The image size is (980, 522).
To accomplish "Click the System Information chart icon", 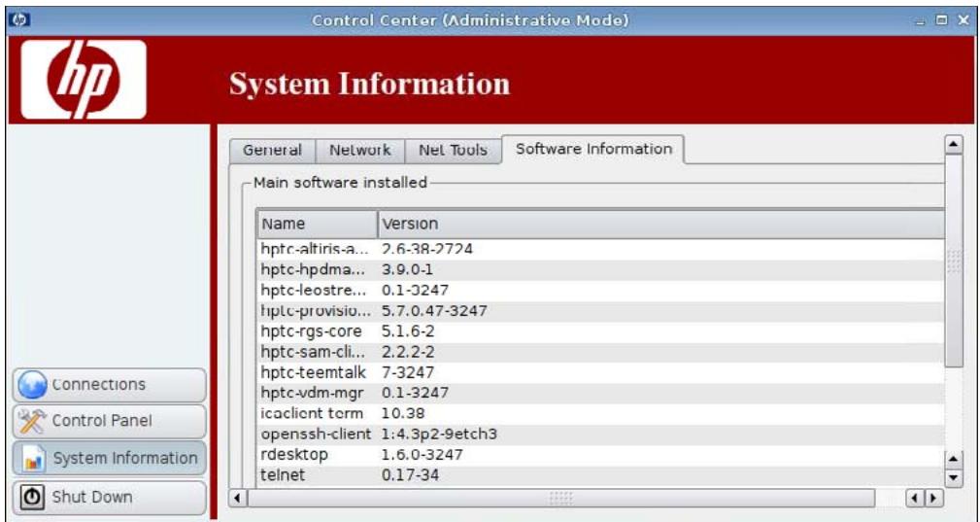I will (33, 459).
